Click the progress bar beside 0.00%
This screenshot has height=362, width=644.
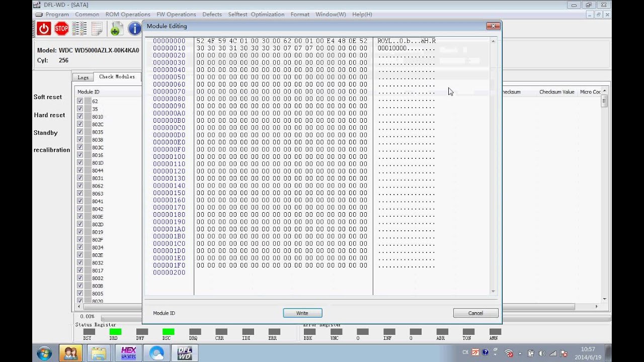point(121,318)
